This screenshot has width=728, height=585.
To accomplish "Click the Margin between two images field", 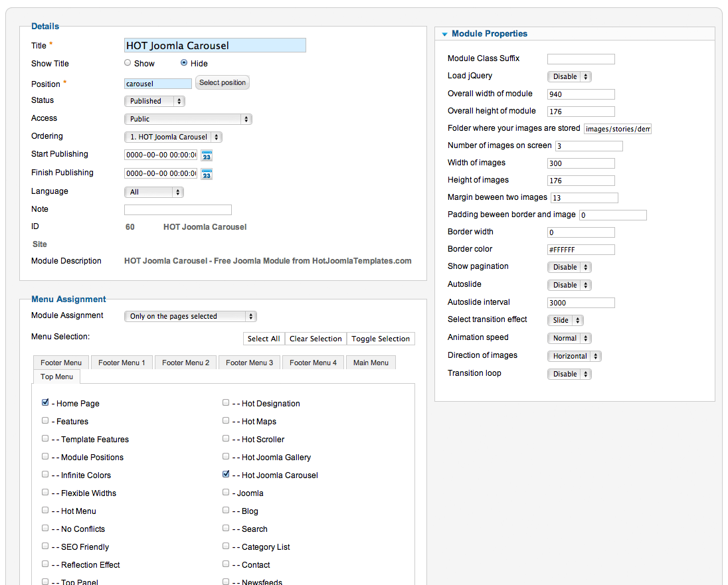I will [585, 198].
